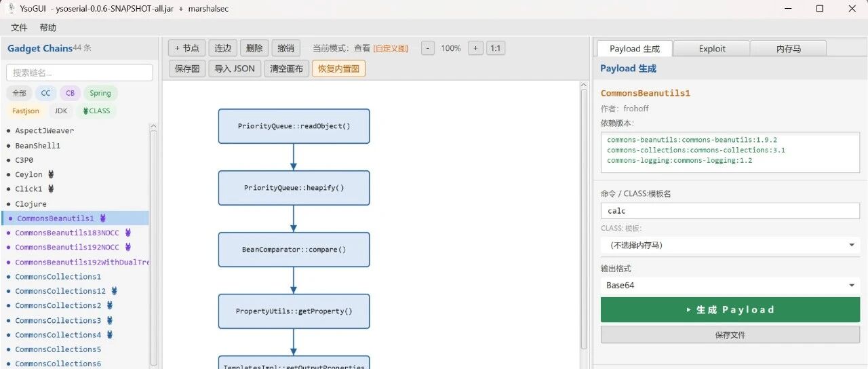This screenshot has width=868, height=369.
Task: Select the Fastjson filter chip
Action: pos(26,111)
